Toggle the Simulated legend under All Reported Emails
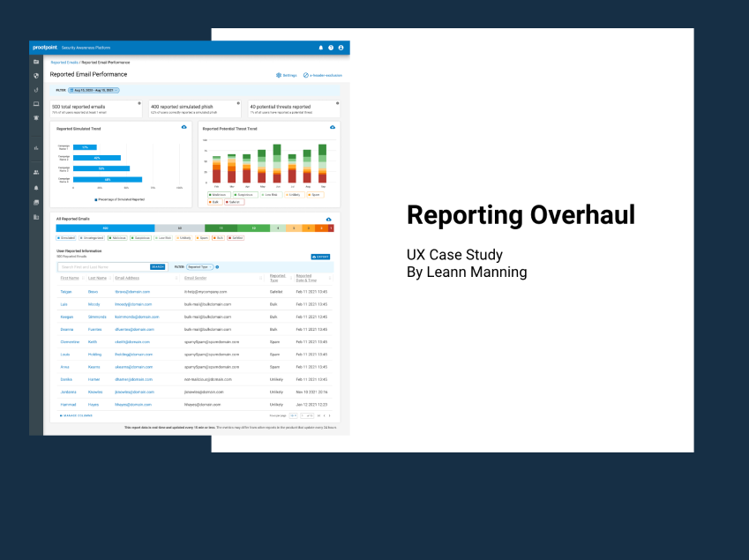The width and height of the screenshot is (749, 560). coord(65,237)
